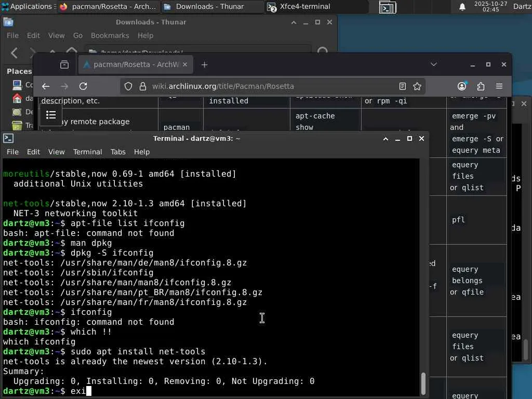This screenshot has height=399, width=532.
Task: Reload the ArchWiki page
Action: point(83,86)
